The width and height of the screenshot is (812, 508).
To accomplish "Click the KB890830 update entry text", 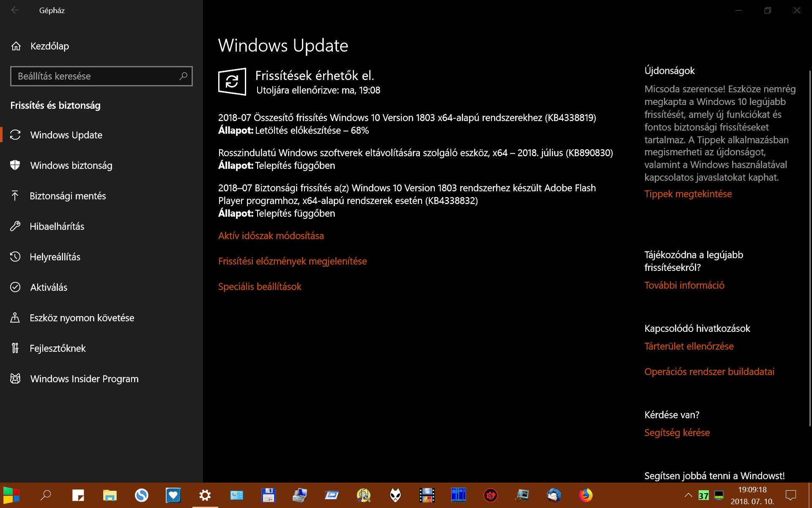I will [415, 153].
